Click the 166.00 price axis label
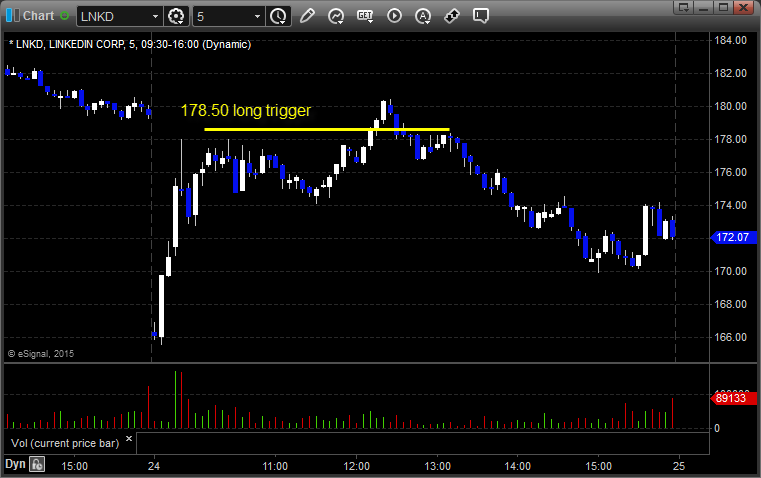 730,337
